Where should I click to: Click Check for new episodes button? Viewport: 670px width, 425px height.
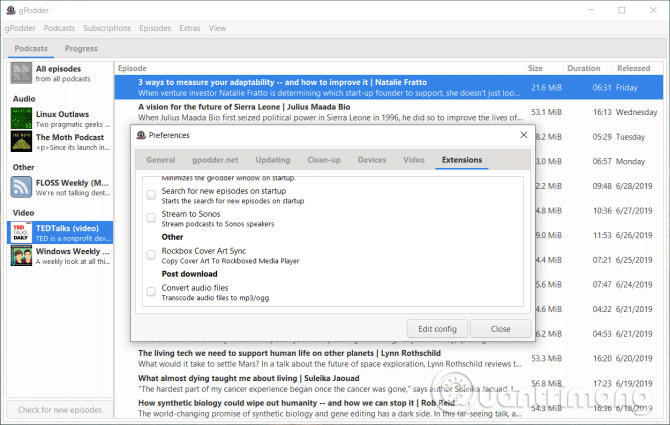[x=60, y=410]
